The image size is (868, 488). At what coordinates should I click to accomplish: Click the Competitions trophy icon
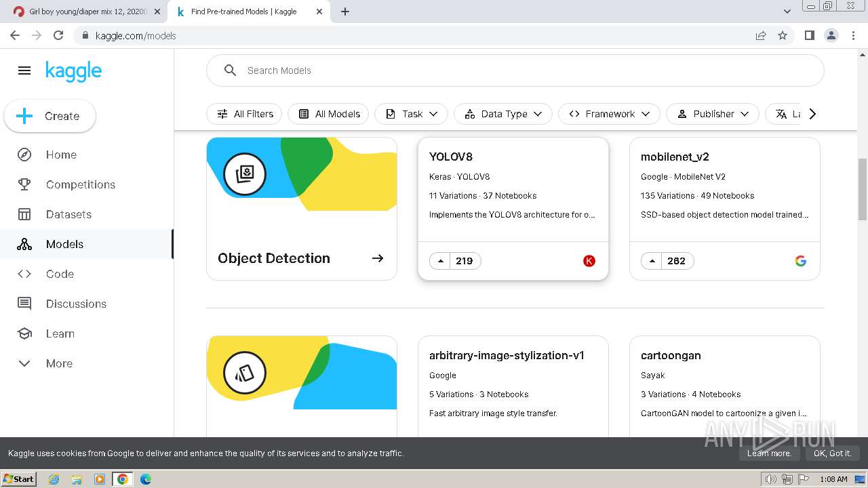point(24,184)
